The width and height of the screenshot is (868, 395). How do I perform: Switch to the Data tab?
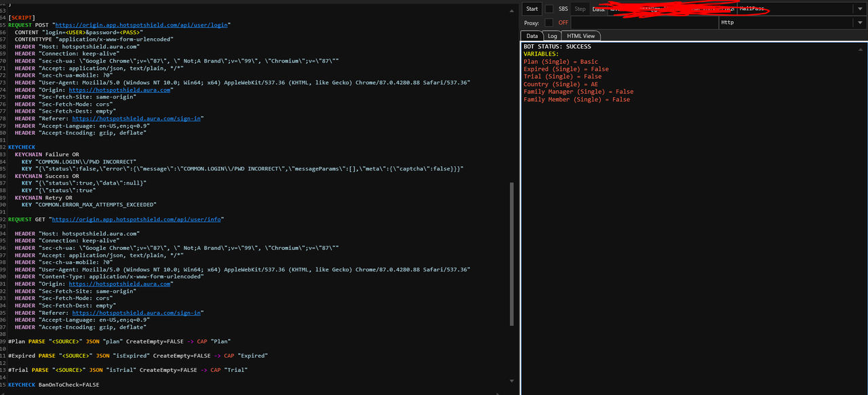point(532,36)
